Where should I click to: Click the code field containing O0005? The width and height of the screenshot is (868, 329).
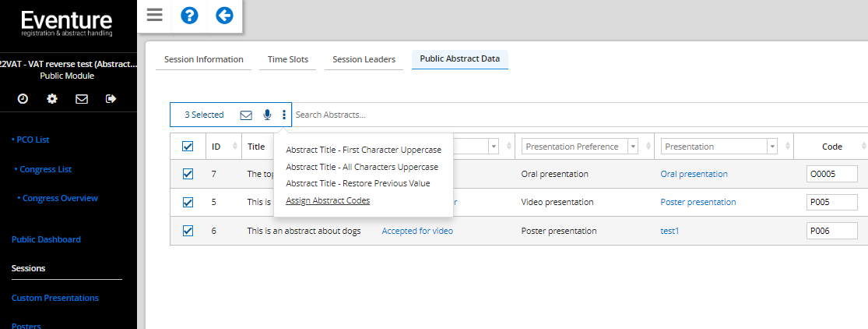click(x=832, y=174)
